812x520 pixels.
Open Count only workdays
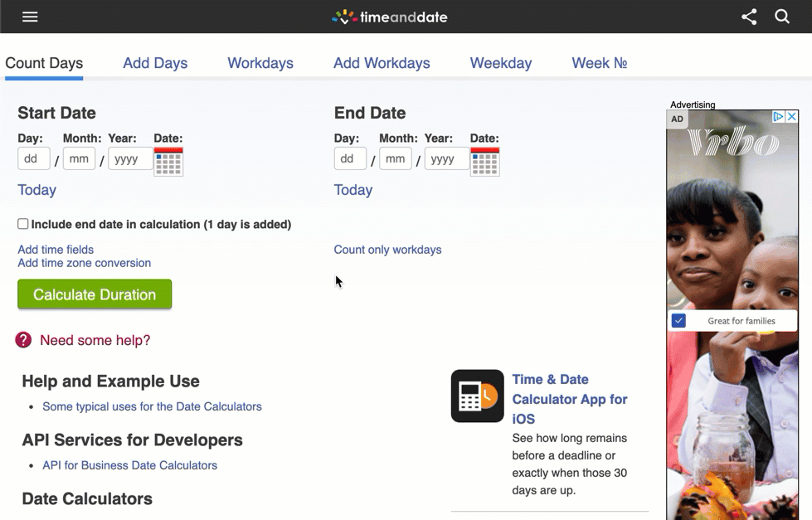point(387,250)
